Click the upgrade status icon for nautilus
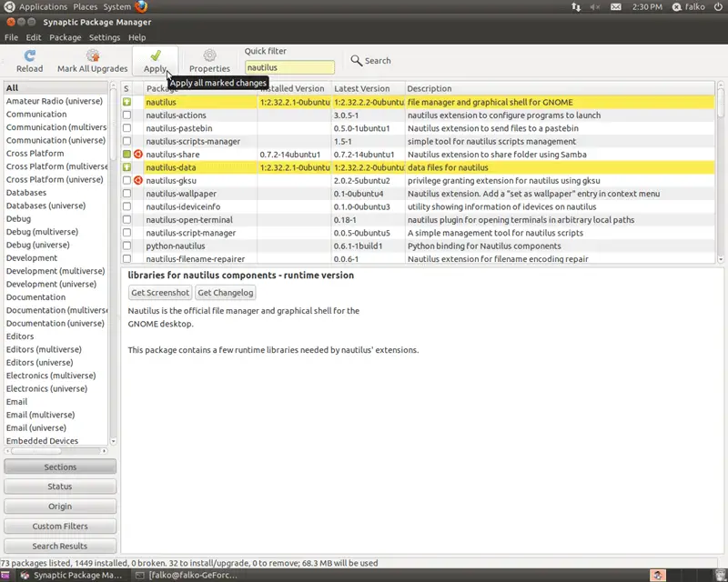This screenshot has width=728, height=582. 126,102
